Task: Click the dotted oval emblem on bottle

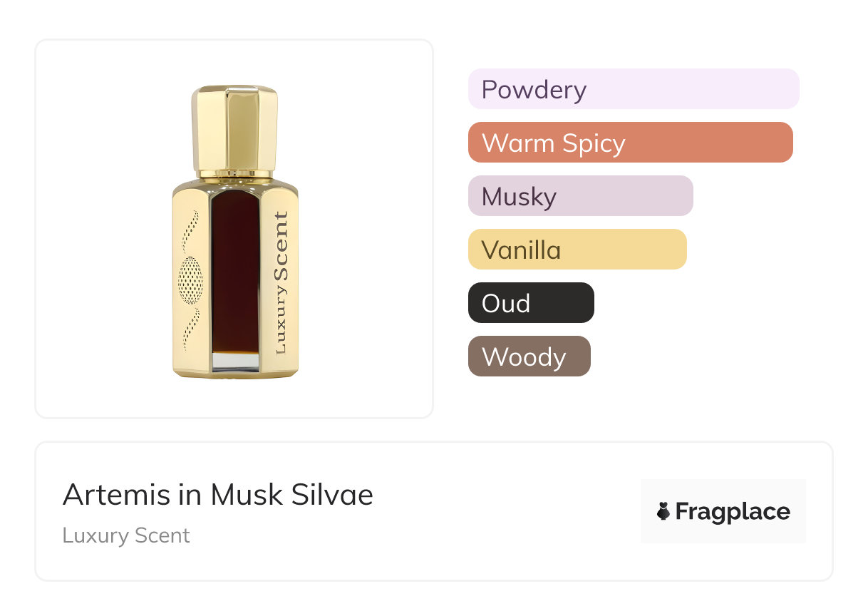Action: [190, 280]
